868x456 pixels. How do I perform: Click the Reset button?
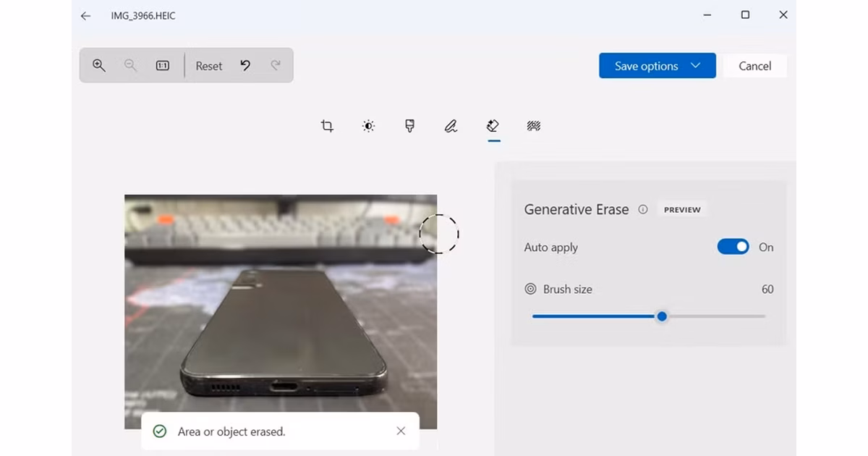click(209, 66)
